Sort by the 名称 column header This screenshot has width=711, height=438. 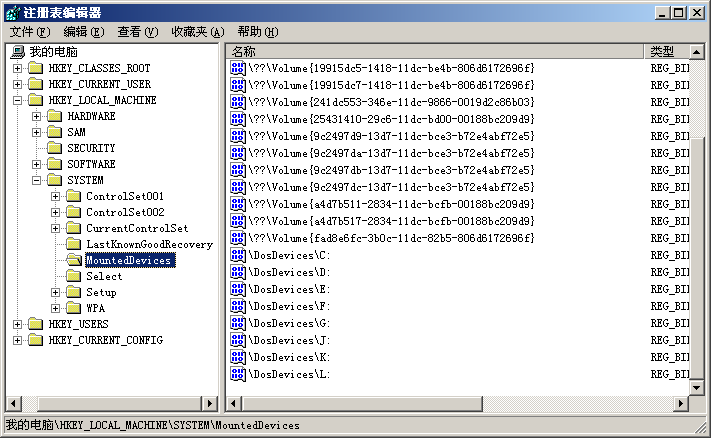tap(435, 52)
